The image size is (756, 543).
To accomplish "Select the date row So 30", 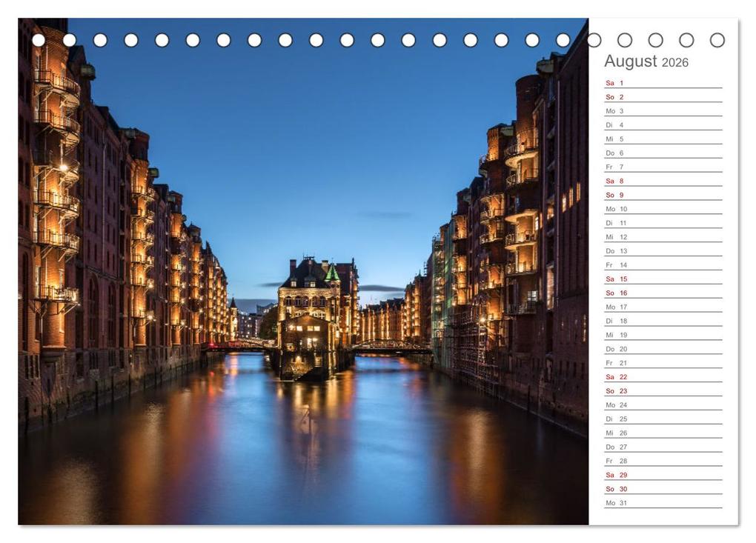I will coord(663,488).
